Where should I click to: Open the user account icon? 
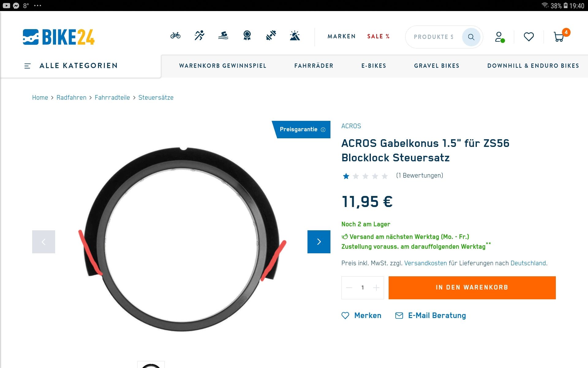499,37
